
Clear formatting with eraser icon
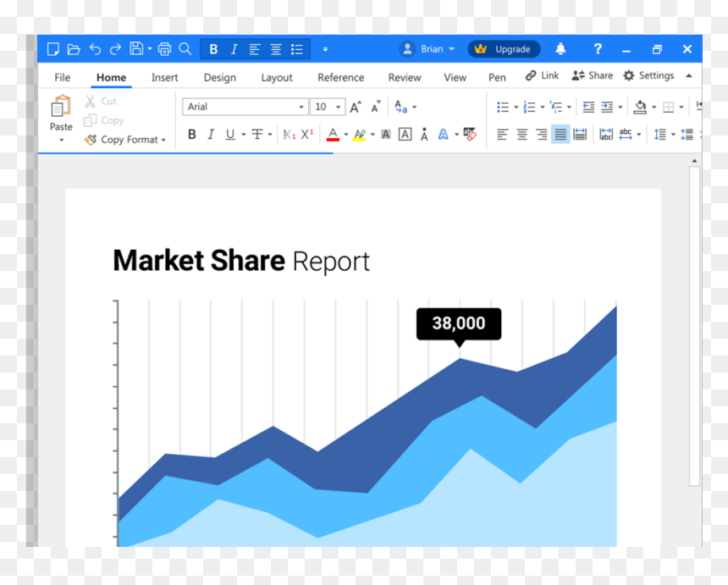(470, 134)
